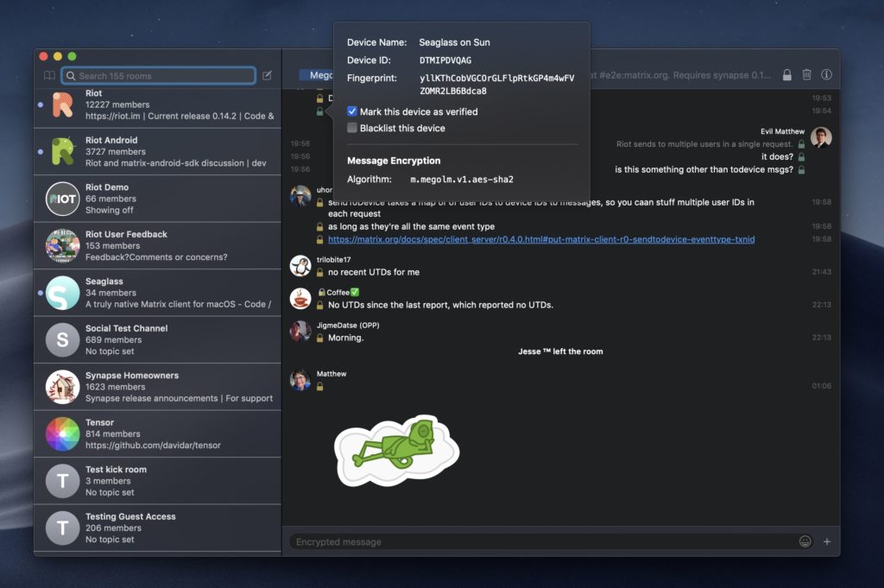
Task: Click the "Encrypted message" input box
Action: pyautogui.click(x=540, y=541)
